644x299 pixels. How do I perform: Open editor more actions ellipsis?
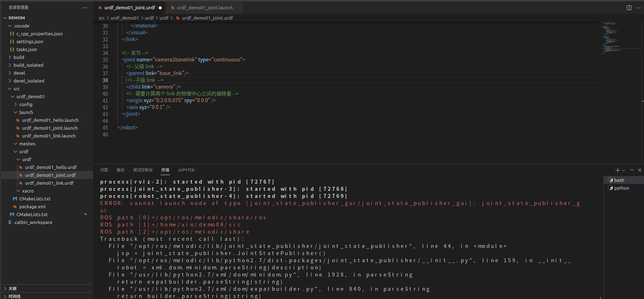pos(638,8)
